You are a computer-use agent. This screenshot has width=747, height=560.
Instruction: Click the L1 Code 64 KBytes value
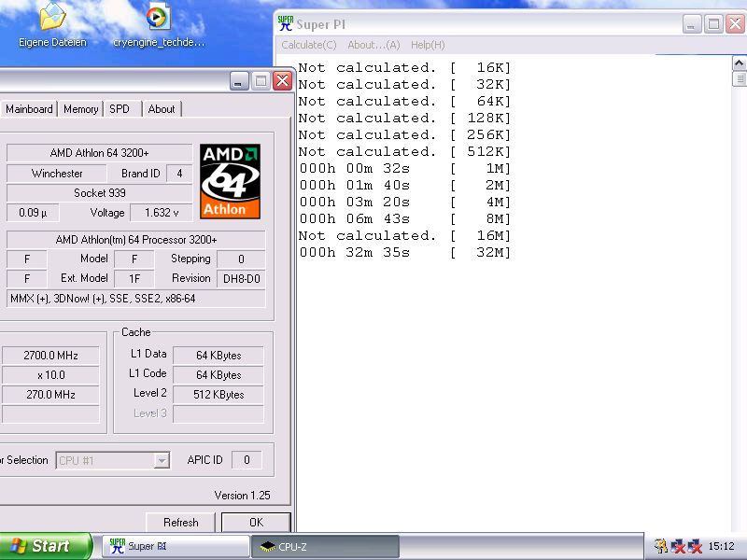[x=218, y=375]
